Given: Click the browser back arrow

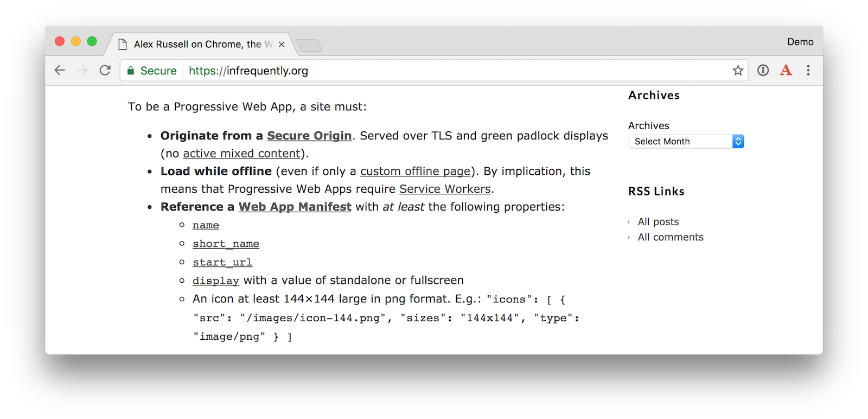Looking at the screenshot, I should click(60, 70).
